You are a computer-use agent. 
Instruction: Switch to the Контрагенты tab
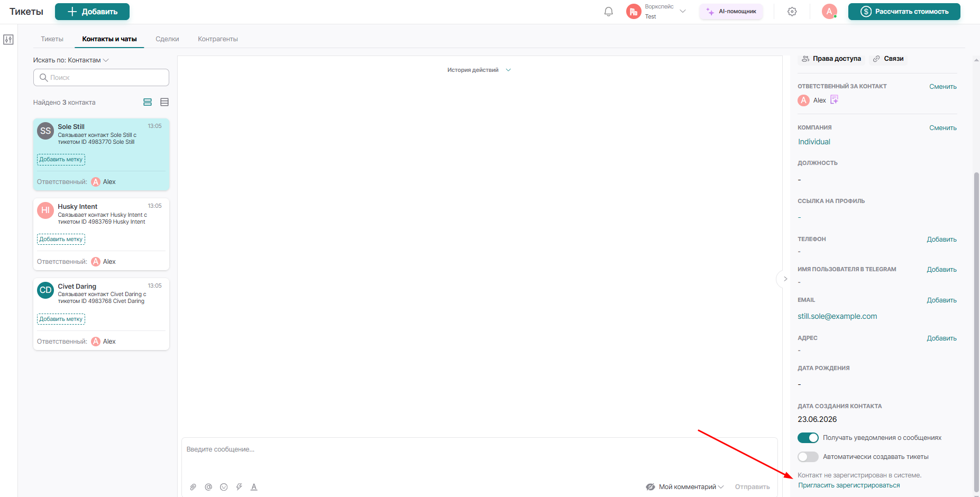click(218, 39)
